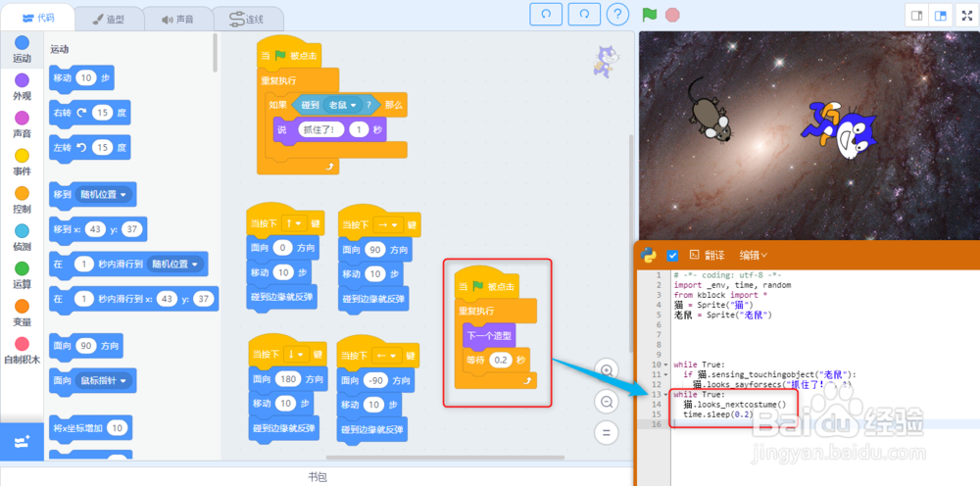
Task: Click the 180 field in 面向 block
Action: [288, 379]
